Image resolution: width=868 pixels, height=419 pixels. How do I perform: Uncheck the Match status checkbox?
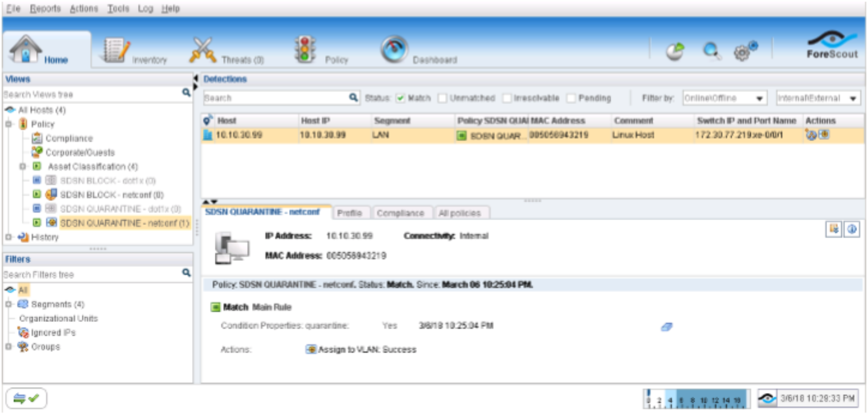401,98
